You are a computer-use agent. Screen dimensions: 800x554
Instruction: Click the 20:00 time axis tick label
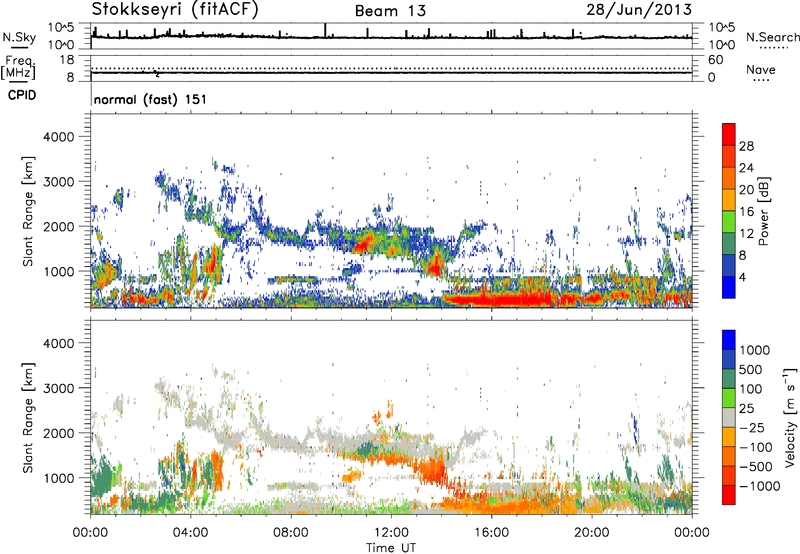click(591, 533)
